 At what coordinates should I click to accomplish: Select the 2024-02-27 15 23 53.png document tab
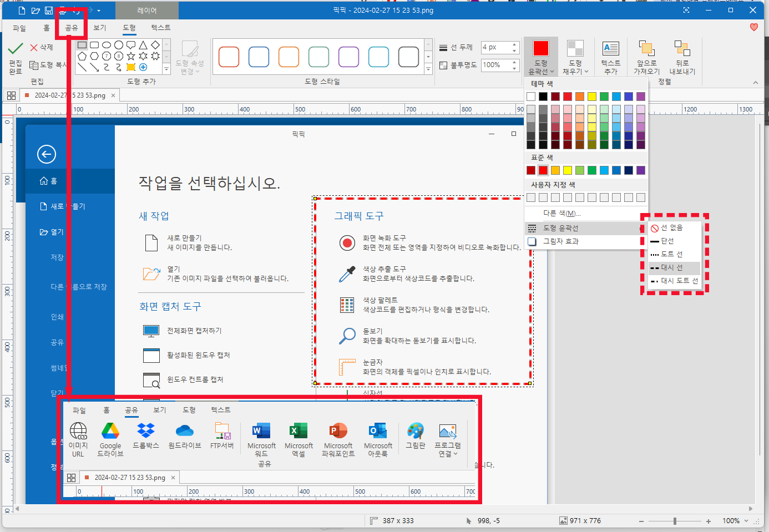tap(70, 95)
